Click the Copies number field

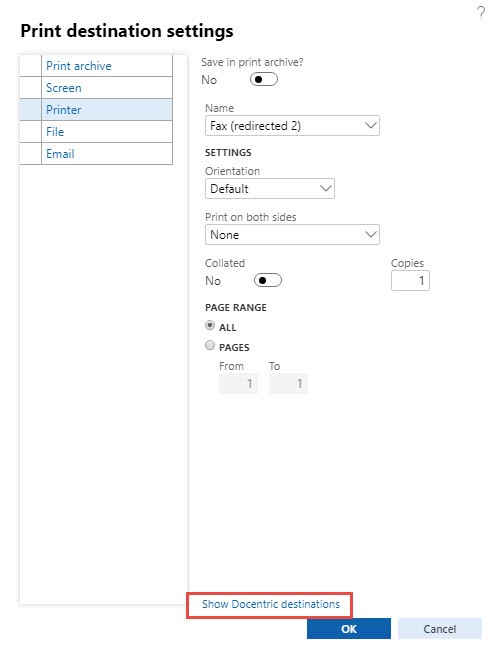[410, 281]
